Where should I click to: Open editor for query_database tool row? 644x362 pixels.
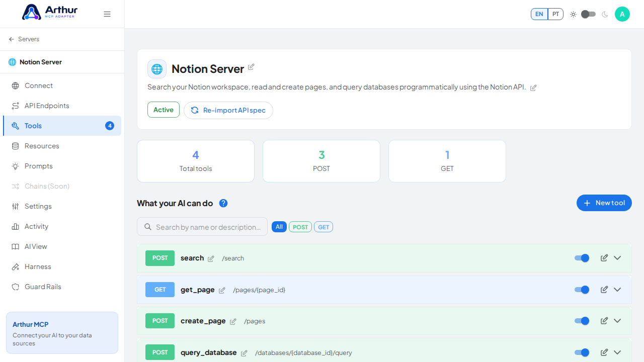pos(604,352)
